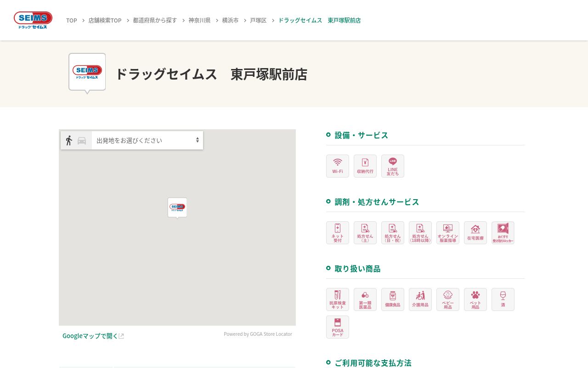Click the SEIMS logo in the header

33,20
